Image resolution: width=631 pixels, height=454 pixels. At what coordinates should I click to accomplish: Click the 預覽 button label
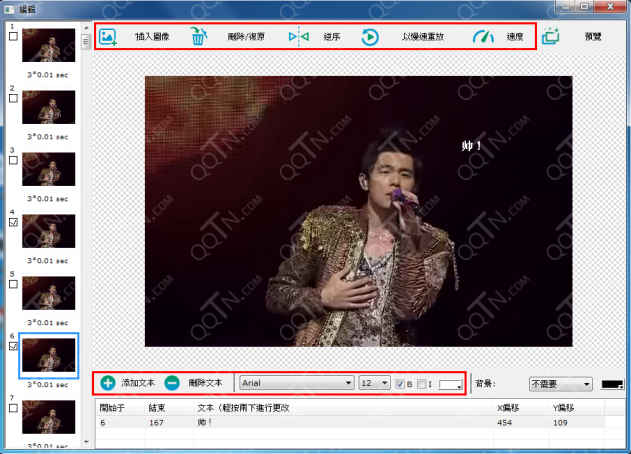point(594,38)
